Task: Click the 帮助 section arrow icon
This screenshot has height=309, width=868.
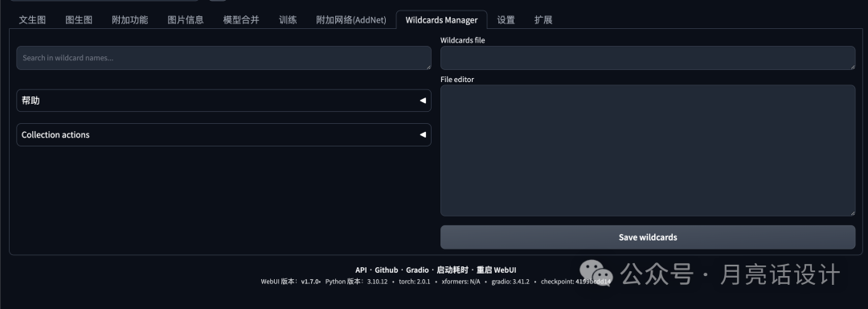Action: tap(423, 101)
